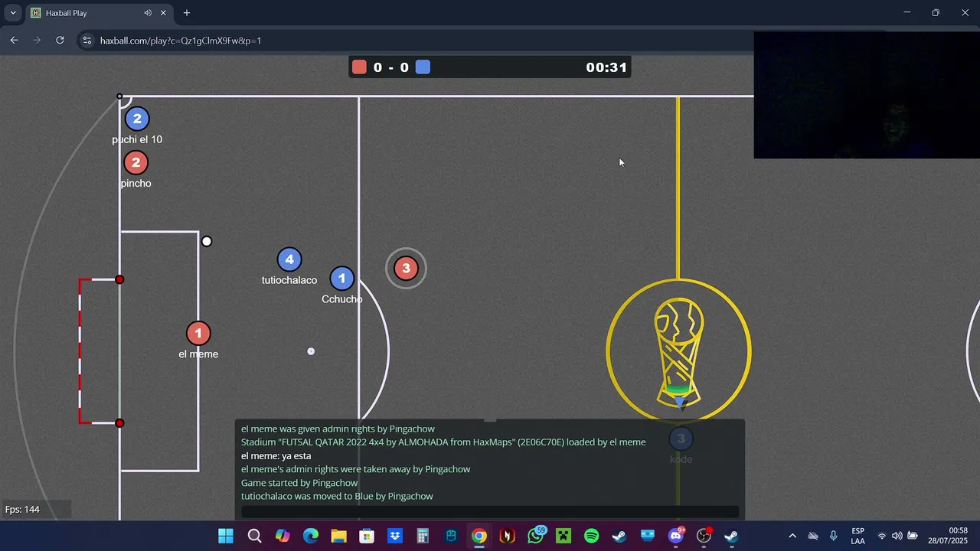The height and width of the screenshot is (551, 980).
Task: Open Microsoft Store from the taskbar
Action: (367, 536)
